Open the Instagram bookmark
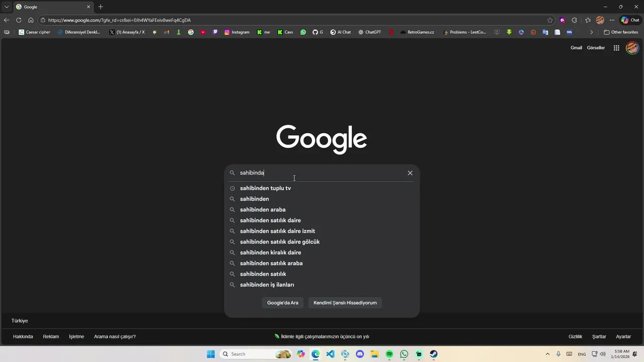 (237, 32)
